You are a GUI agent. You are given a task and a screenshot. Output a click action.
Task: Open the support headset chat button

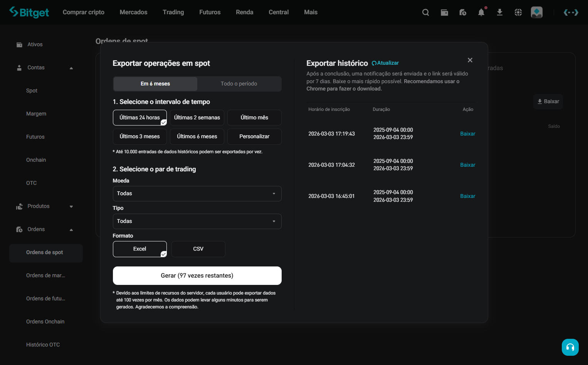click(570, 347)
